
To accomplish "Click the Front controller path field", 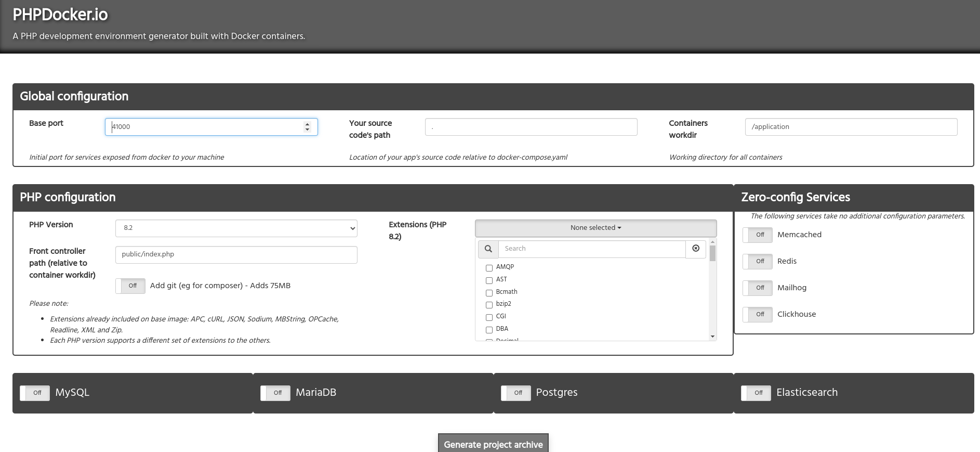I will tap(236, 255).
